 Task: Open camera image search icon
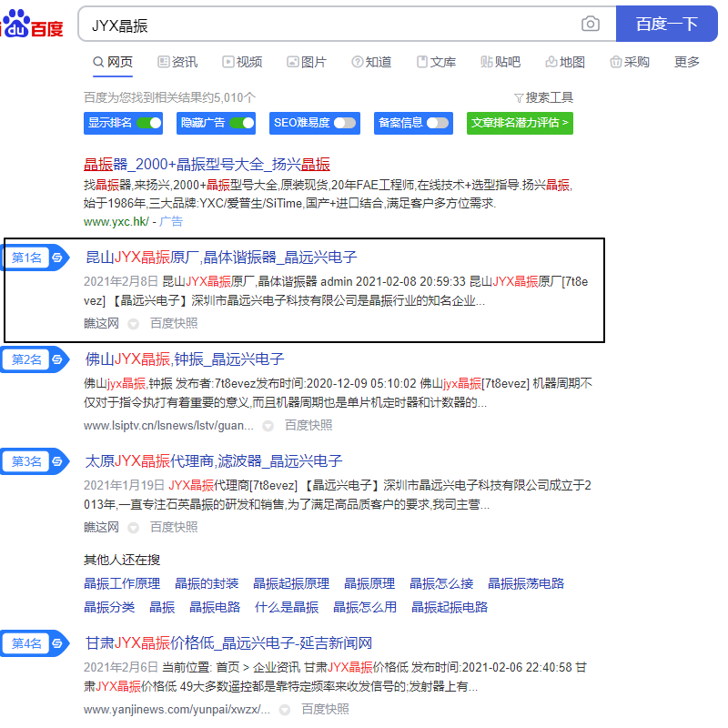click(x=590, y=24)
